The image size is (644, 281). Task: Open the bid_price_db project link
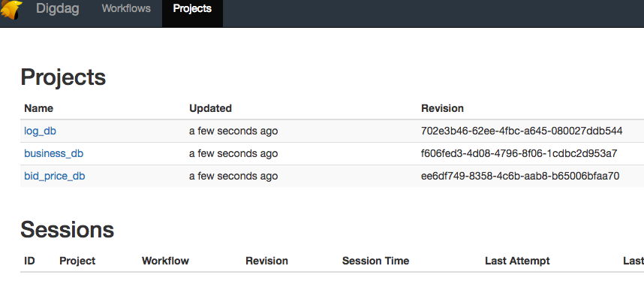point(55,177)
